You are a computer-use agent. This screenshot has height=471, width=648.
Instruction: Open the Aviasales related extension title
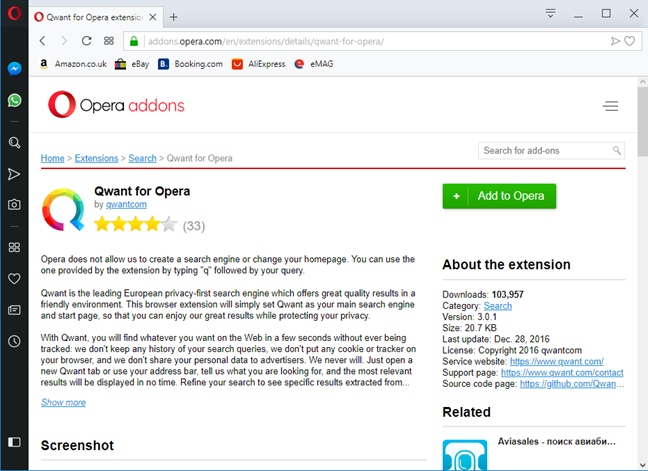557,442
